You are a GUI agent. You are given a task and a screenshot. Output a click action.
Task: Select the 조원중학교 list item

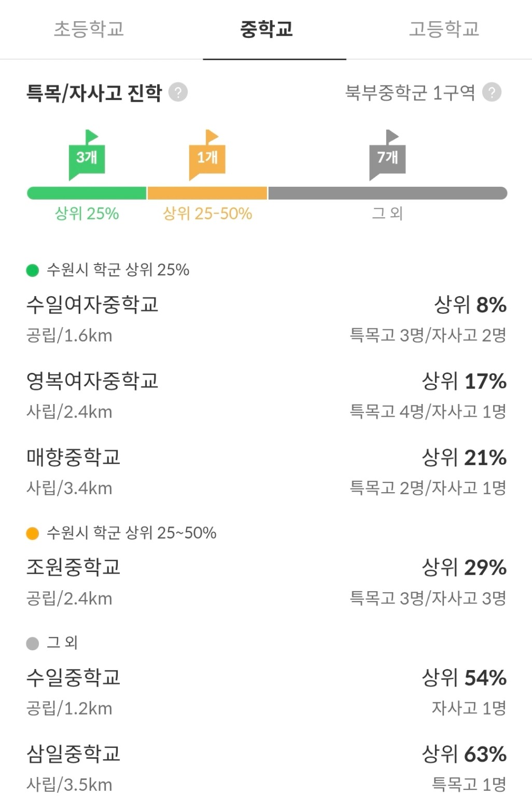pos(74,567)
